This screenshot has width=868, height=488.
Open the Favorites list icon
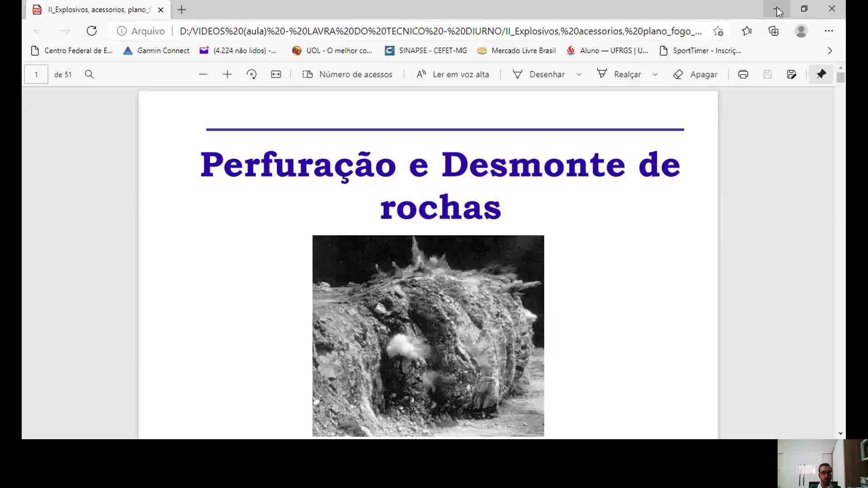point(747,31)
